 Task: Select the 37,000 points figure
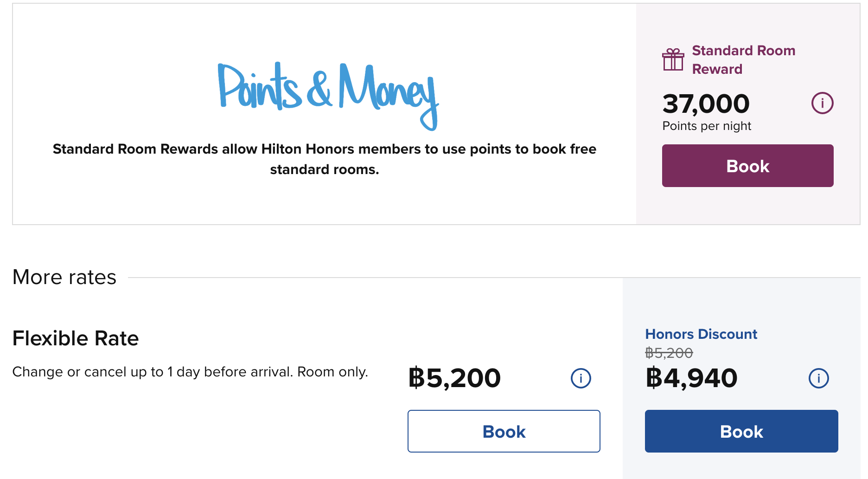click(706, 104)
